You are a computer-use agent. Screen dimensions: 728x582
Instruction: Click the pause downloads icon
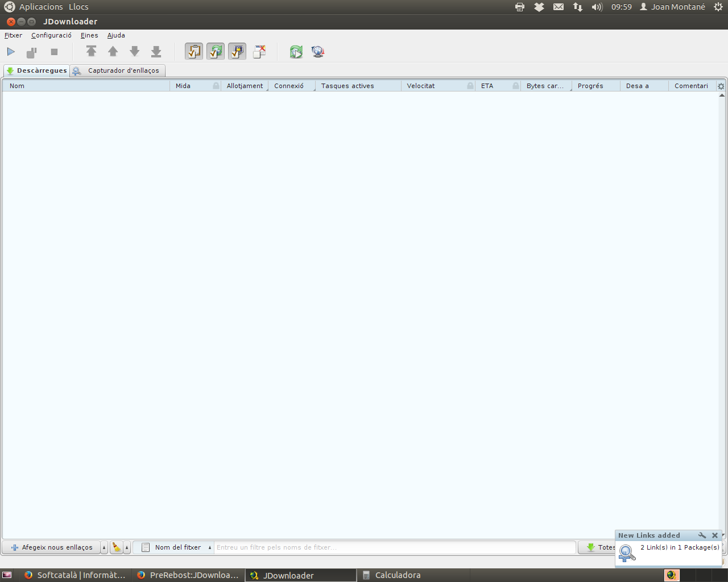tap(32, 52)
